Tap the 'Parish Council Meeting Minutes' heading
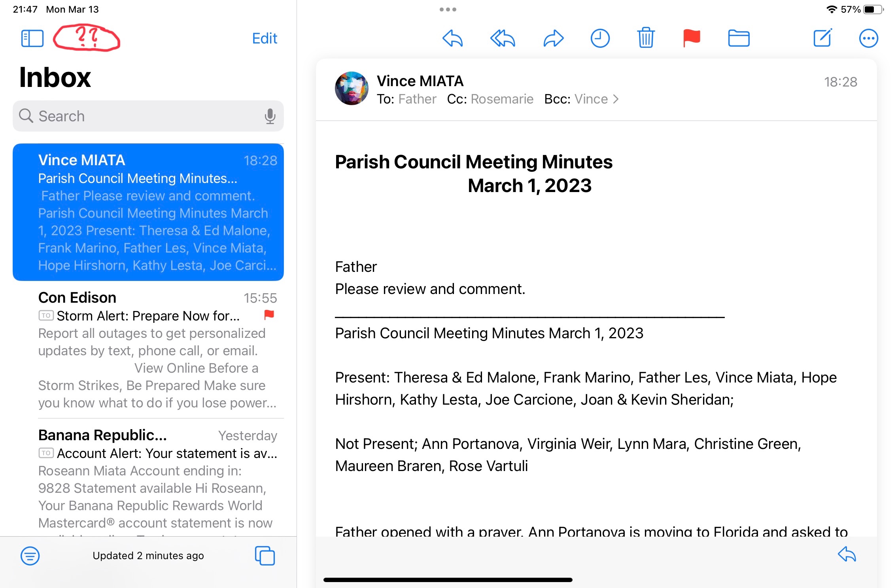Image resolution: width=896 pixels, height=588 pixels. click(474, 162)
